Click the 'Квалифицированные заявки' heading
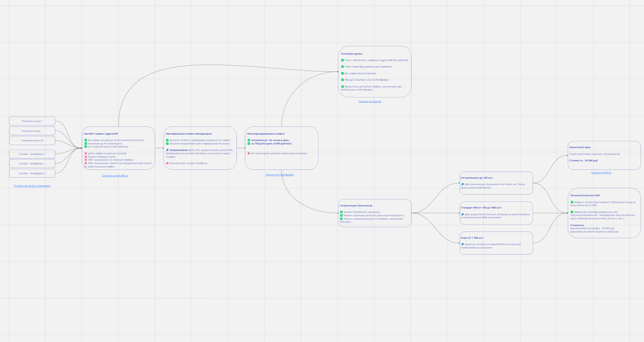 pyautogui.click(x=266, y=134)
